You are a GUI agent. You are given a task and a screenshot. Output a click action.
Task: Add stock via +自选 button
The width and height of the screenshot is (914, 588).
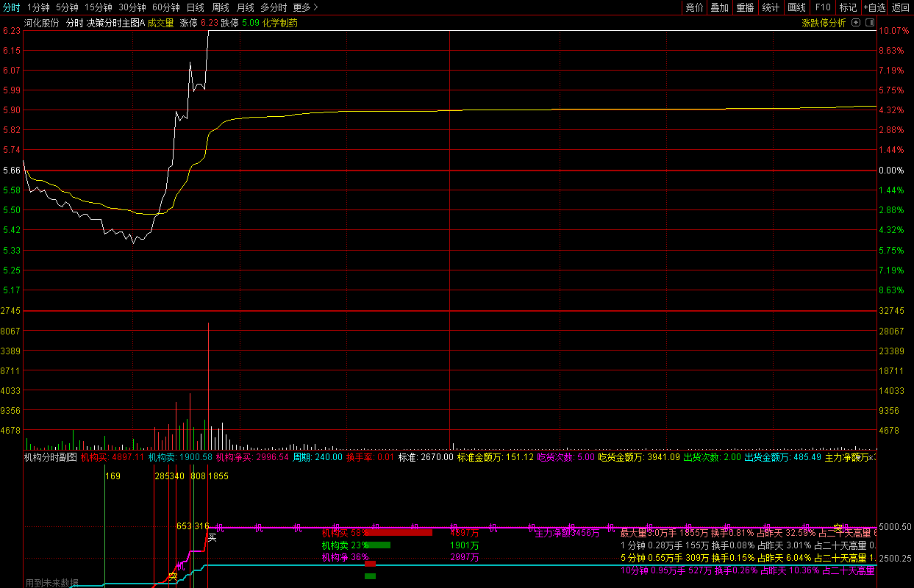(x=874, y=7)
